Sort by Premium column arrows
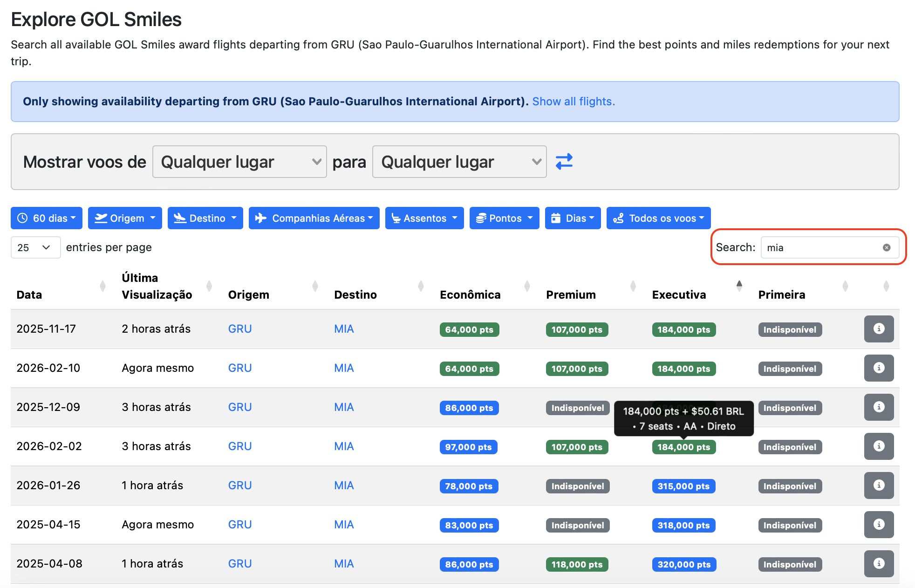This screenshot has width=915, height=588. 633,286
